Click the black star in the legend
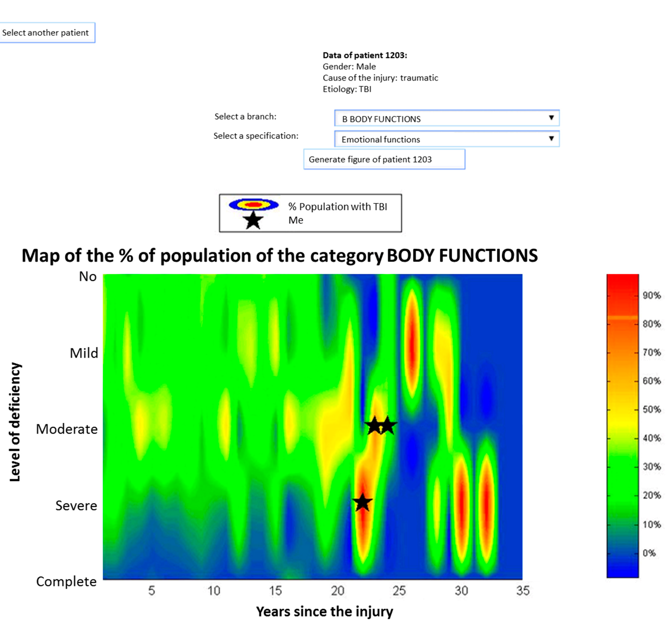The height and width of the screenshot is (628, 672). point(253,220)
